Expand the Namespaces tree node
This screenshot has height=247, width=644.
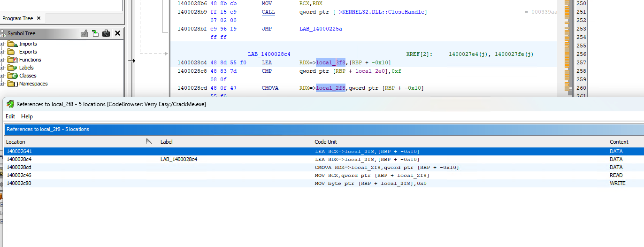point(2,84)
